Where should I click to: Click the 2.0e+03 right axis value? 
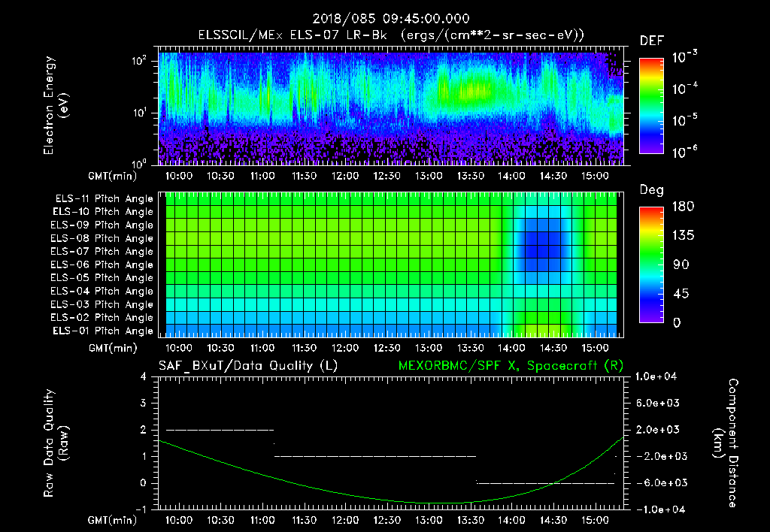tap(658, 430)
